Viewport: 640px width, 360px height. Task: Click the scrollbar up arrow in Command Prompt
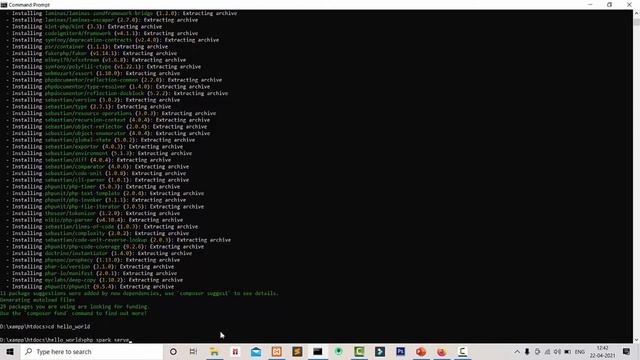[x=636, y=13]
